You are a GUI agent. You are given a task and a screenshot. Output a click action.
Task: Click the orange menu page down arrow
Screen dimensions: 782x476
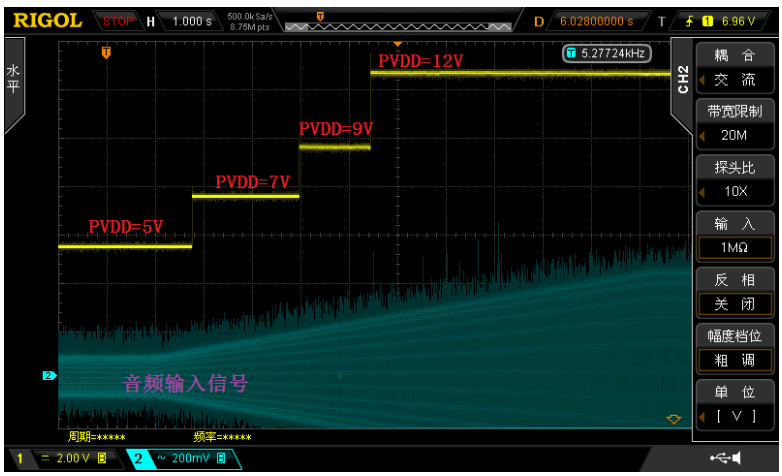click(674, 419)
